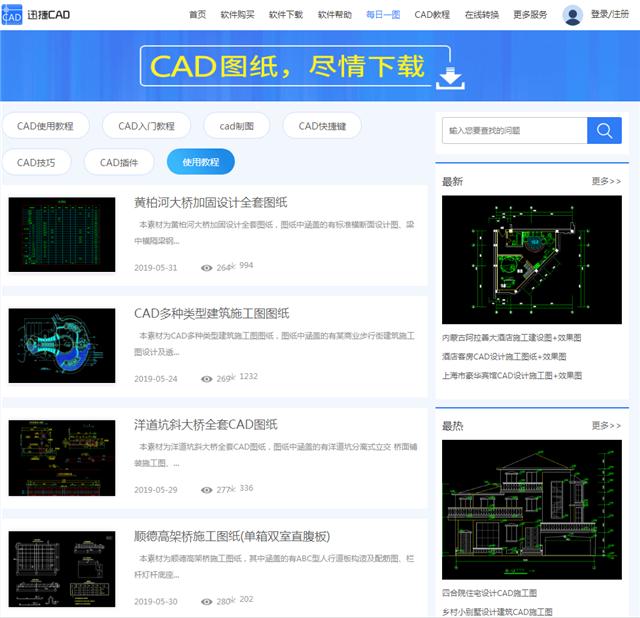Select the CAD使用教程 category pill
The width and height of the screenshot is (640, 618).
pyautogui.click(x=45, y=126)
